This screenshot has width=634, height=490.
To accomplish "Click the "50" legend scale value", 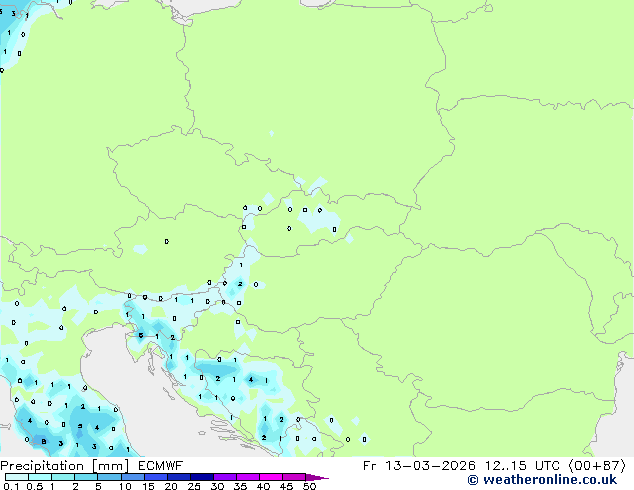I will 309,486.
